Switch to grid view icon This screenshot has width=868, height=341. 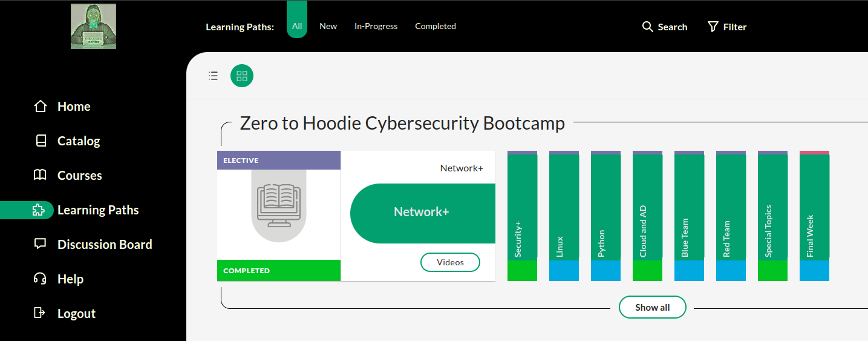[x=242, y=76]
